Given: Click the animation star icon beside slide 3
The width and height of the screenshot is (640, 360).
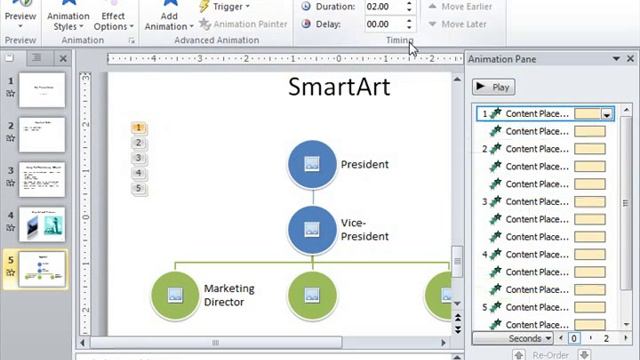Looking at the screenshot, I should [x=11, y=183].
